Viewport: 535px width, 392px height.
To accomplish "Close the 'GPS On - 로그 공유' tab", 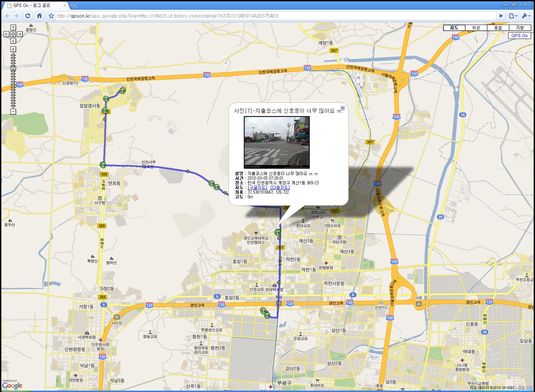I will pos(65,6).
